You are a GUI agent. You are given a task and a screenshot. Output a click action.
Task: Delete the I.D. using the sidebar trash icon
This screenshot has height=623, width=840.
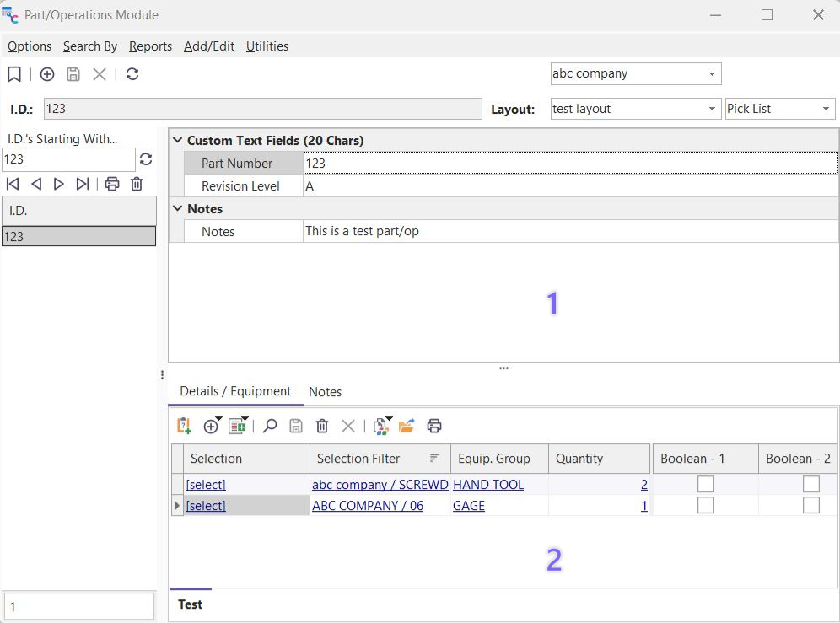[137, 184]
